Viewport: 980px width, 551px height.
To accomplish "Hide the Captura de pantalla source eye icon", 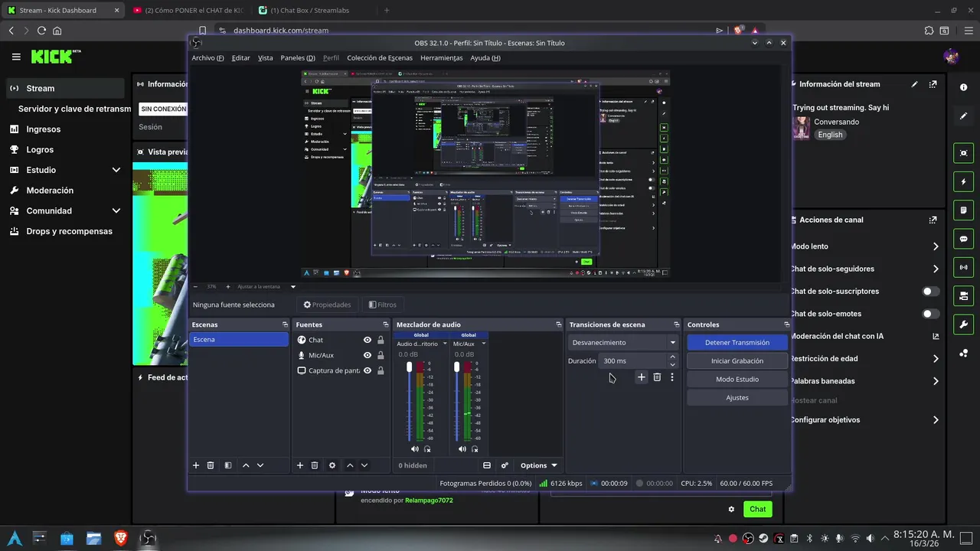I will click(x=367, y=370).
